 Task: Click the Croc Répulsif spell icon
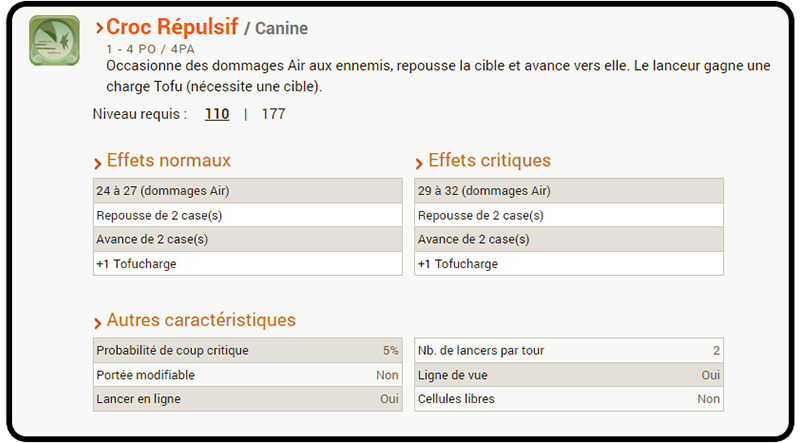pyautogui.click(x=54, y=40)
